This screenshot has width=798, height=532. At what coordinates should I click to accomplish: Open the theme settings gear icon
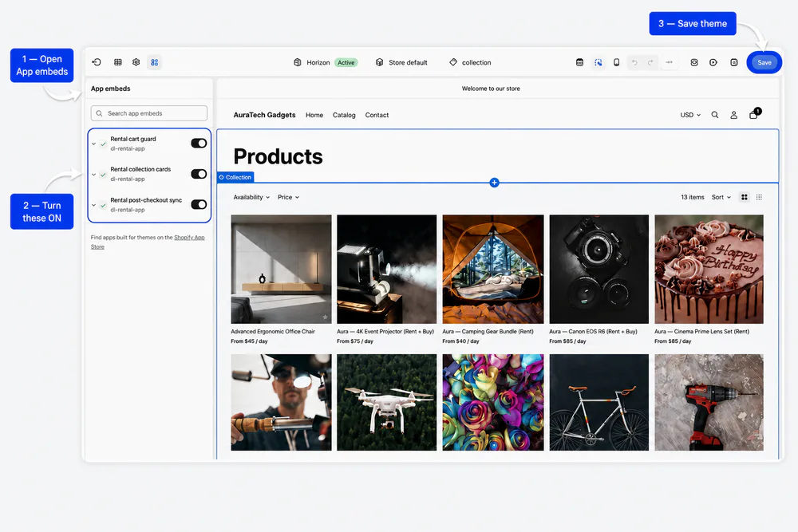[x=136, y=62]
